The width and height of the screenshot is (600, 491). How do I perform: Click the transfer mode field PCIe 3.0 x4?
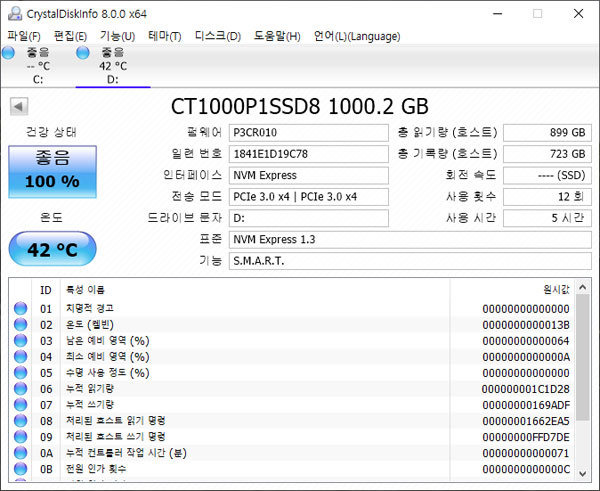point(309,197)
